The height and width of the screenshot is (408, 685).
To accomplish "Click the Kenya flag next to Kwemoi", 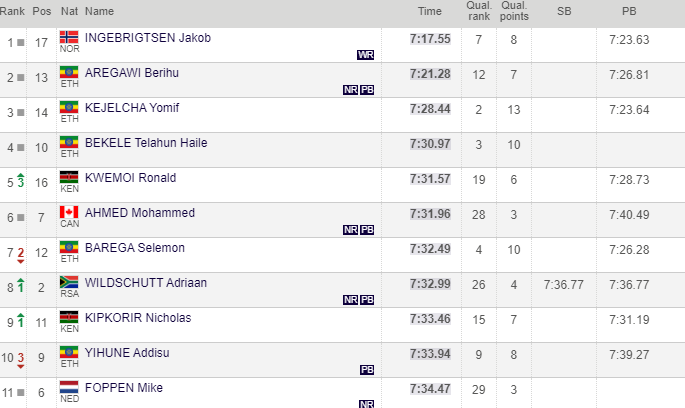I will coord(69,178).
